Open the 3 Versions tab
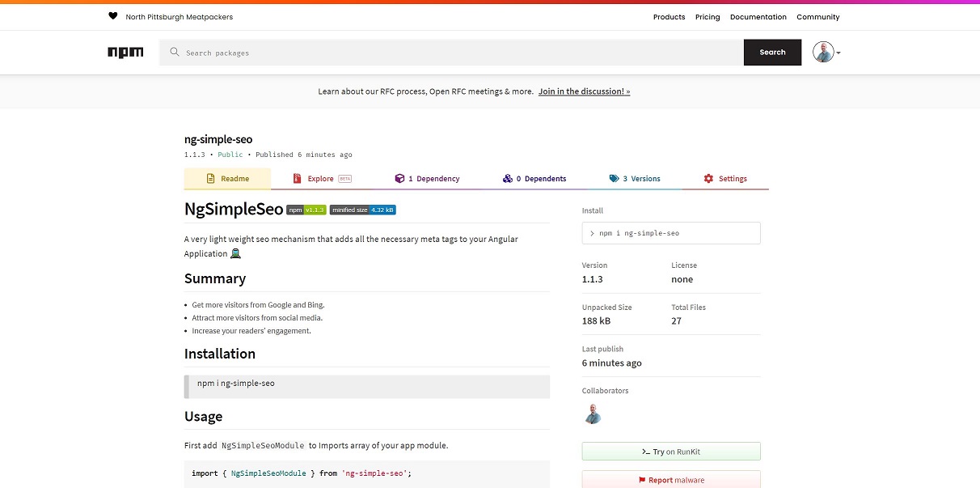The width and height of the screenshot is (980, 488). [635, 179]
